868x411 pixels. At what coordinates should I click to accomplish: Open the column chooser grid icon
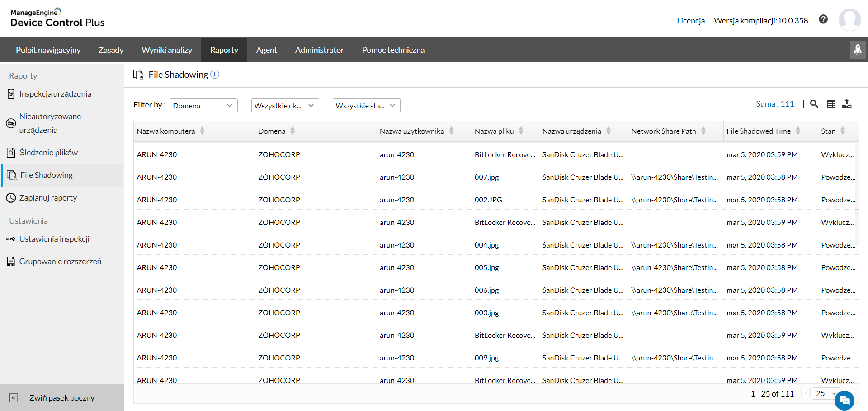click(x=831, y=104)
